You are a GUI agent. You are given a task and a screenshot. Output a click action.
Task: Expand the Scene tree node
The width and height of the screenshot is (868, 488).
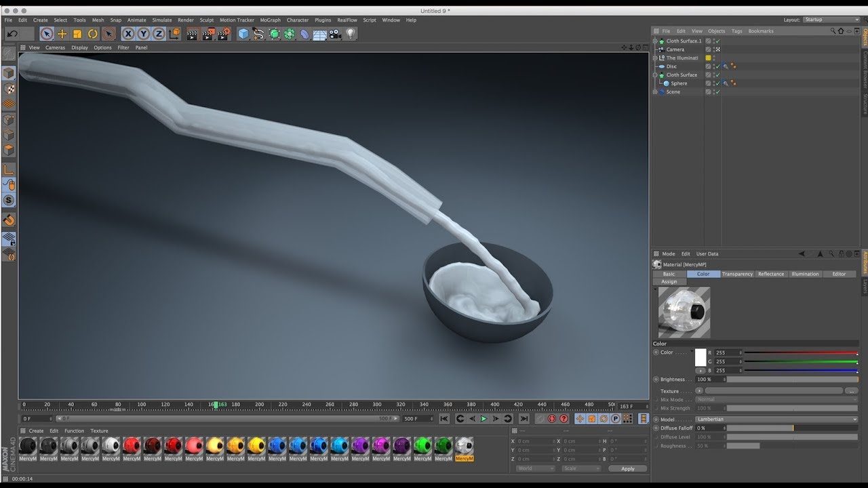tap(655, 92)
